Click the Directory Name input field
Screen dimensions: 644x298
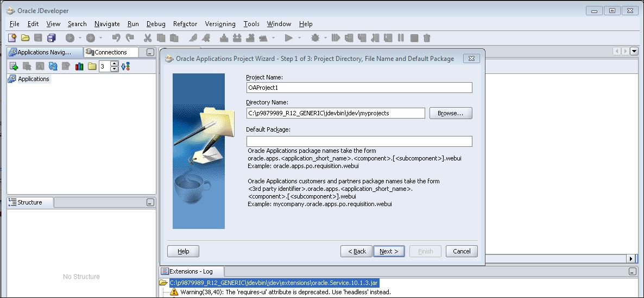(336, 113)
